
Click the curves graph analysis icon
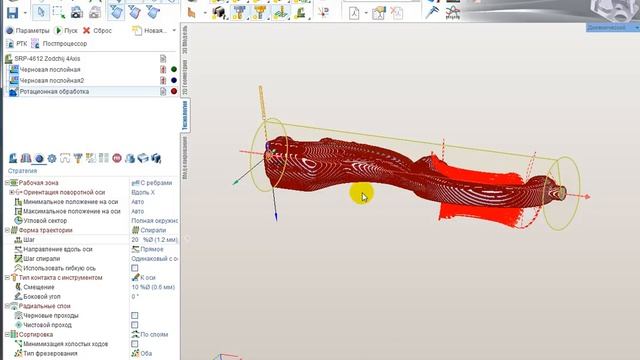(x=453, y=13)
